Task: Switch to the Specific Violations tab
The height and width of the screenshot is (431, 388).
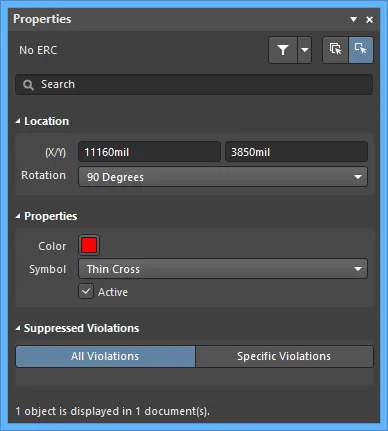Action: 284,356
